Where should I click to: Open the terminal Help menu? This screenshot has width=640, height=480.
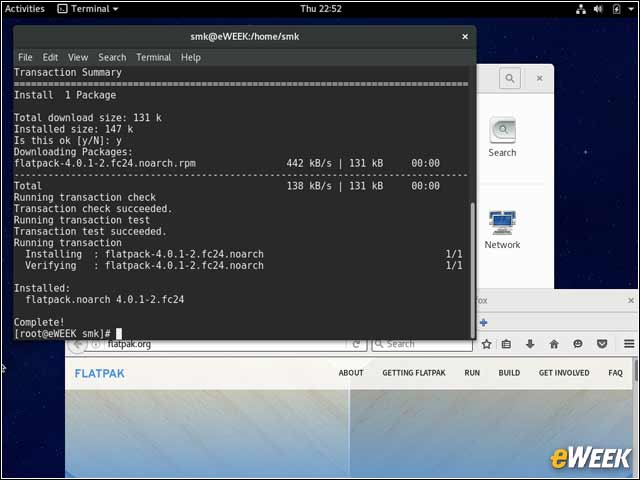tap(191, 57)
